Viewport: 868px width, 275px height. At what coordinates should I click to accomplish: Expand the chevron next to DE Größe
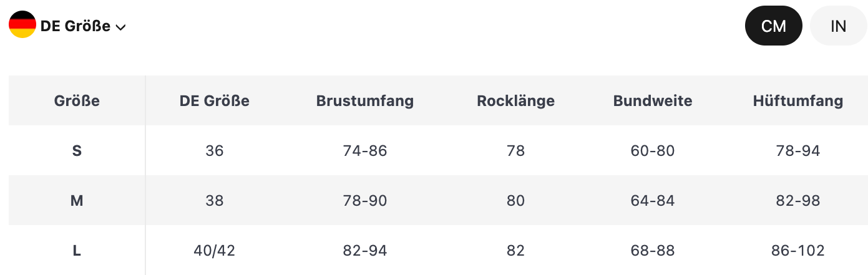tap(121, 27)
